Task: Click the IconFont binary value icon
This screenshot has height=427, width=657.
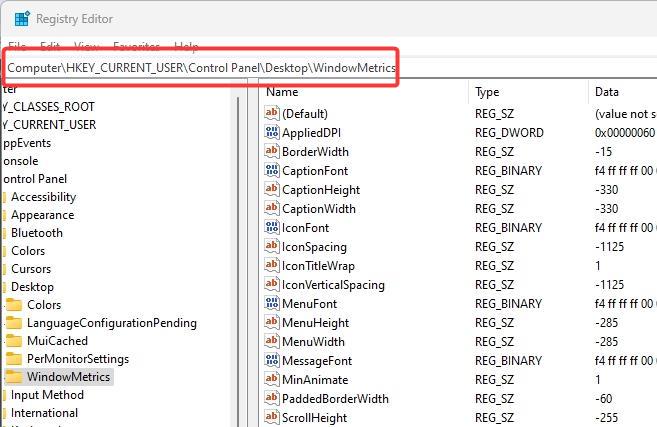Action: [272, 227]
